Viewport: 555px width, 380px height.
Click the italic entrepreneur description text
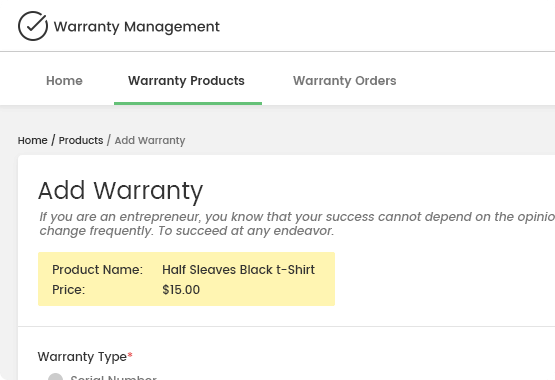(297, 224)
